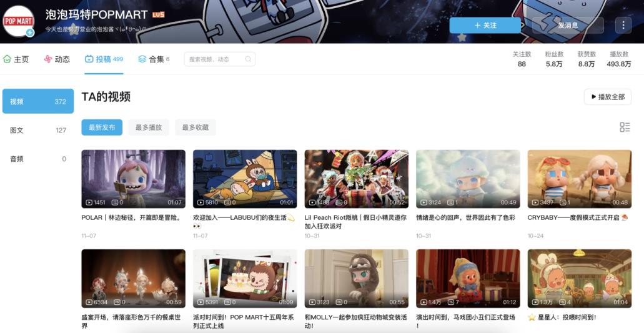Image resolution: width=644 pixels, height=333 pixels.
Task: Click title POLAR｜林边秘径，开篇即是冒险。
Action: pos(131,217)
